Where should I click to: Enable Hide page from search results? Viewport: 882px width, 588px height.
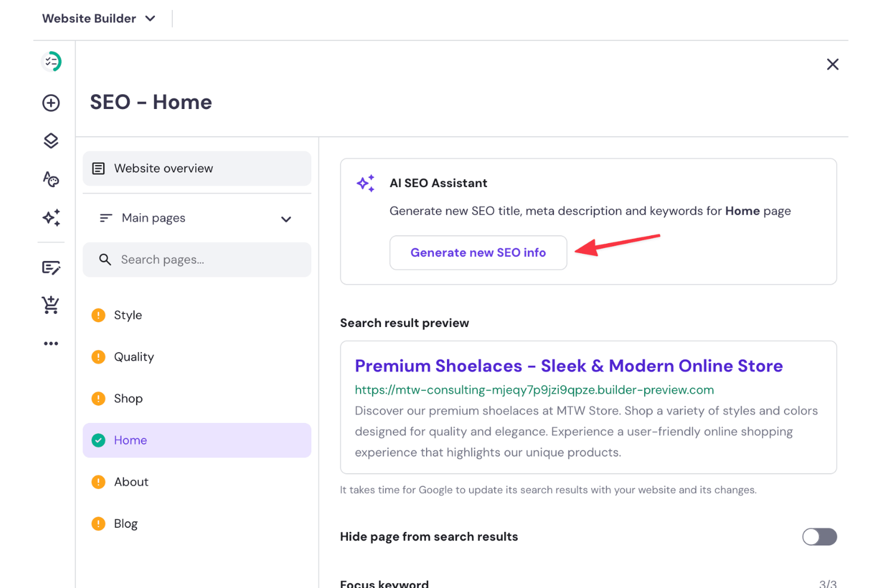pos(819,537)
